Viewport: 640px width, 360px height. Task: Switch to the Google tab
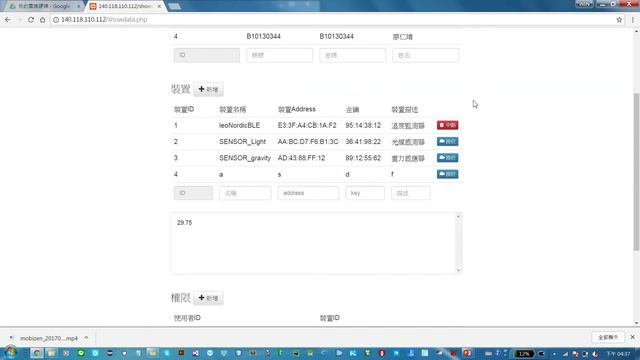coord(44,6)
